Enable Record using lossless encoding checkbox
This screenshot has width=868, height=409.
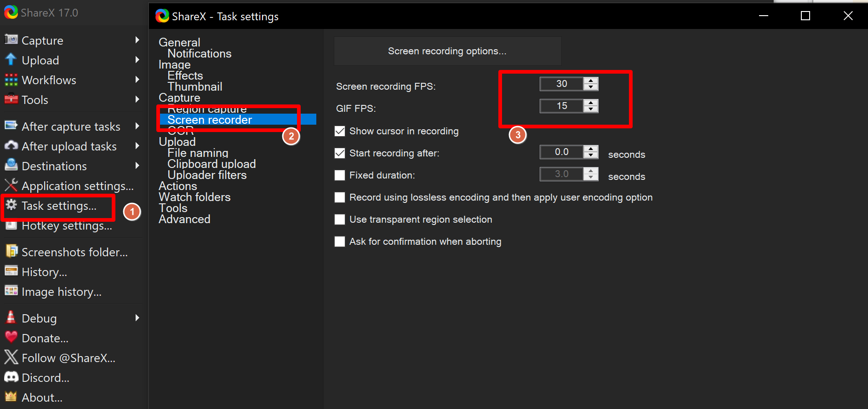point(340,197)
